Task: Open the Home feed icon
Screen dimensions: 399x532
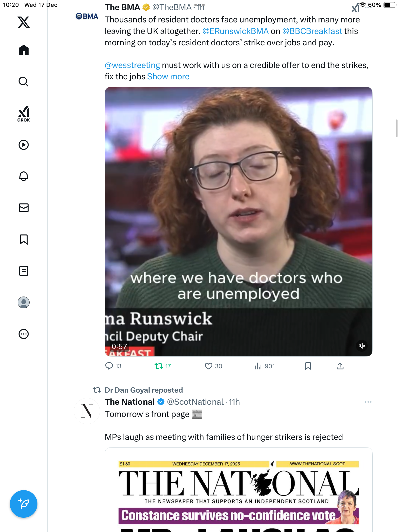Action: click(24, 50)
